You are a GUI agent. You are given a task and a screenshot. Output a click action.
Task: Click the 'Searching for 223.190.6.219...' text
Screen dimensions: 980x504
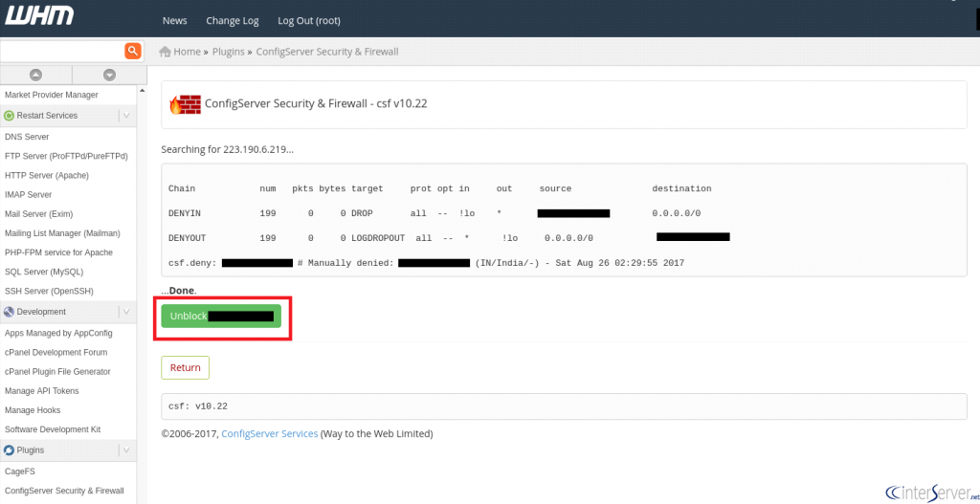click(228, 150)
